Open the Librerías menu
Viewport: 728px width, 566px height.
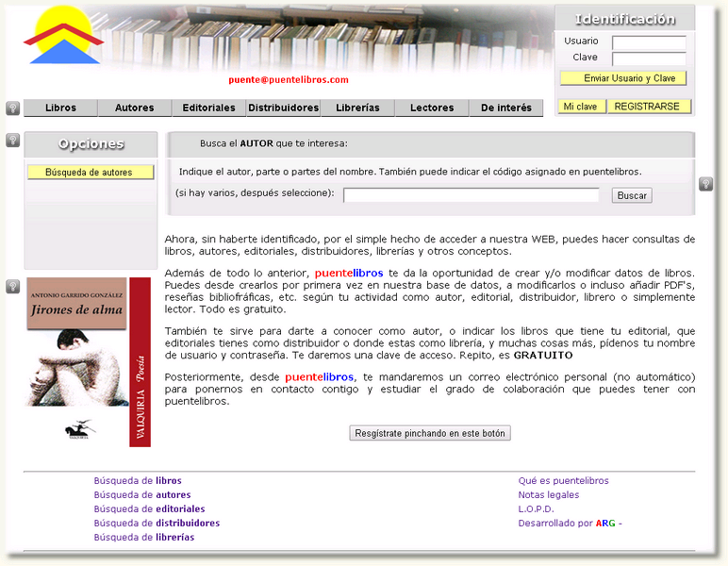click(357, 108)
